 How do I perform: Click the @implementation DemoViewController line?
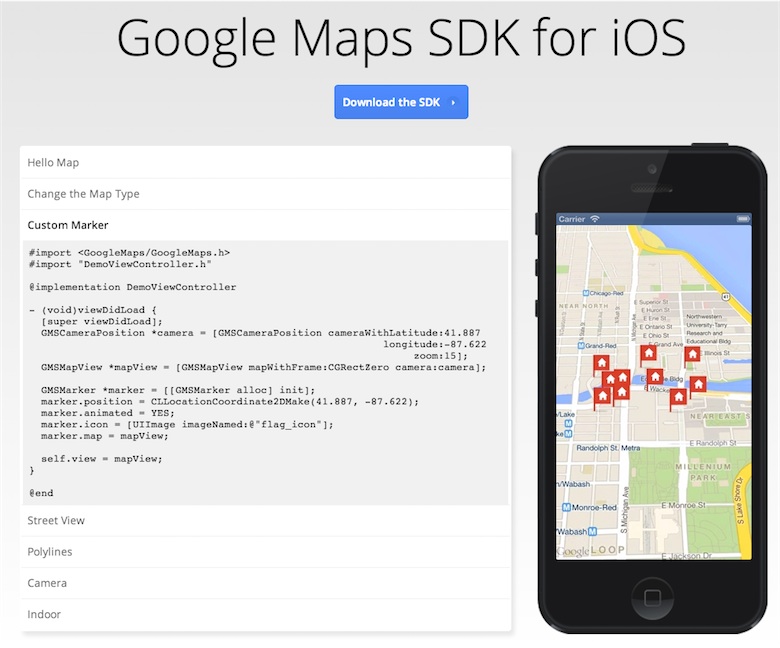(132, 287)
